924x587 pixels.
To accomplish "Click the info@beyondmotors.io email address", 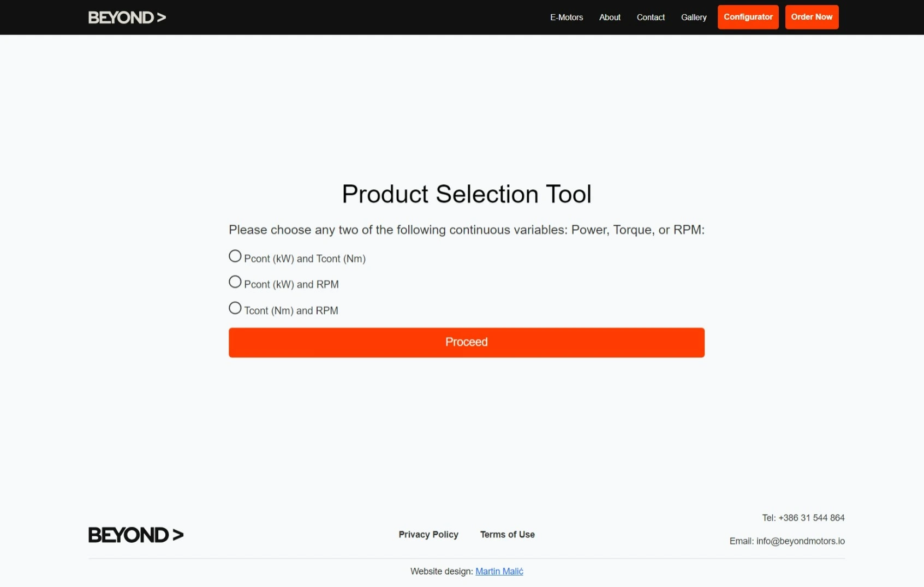I will tap(800, 541).
